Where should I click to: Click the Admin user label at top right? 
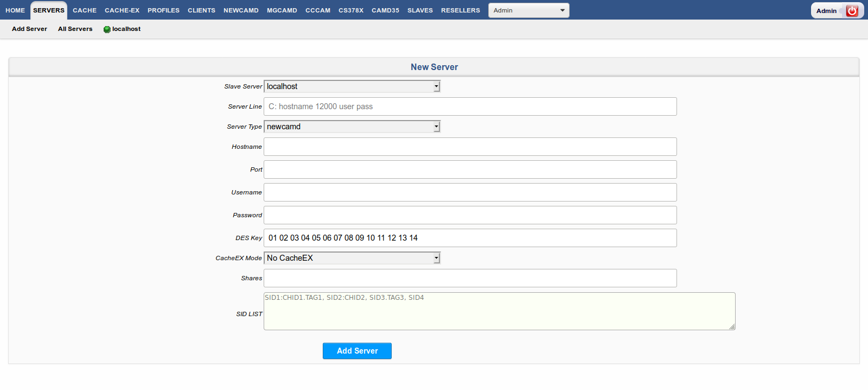826,11
